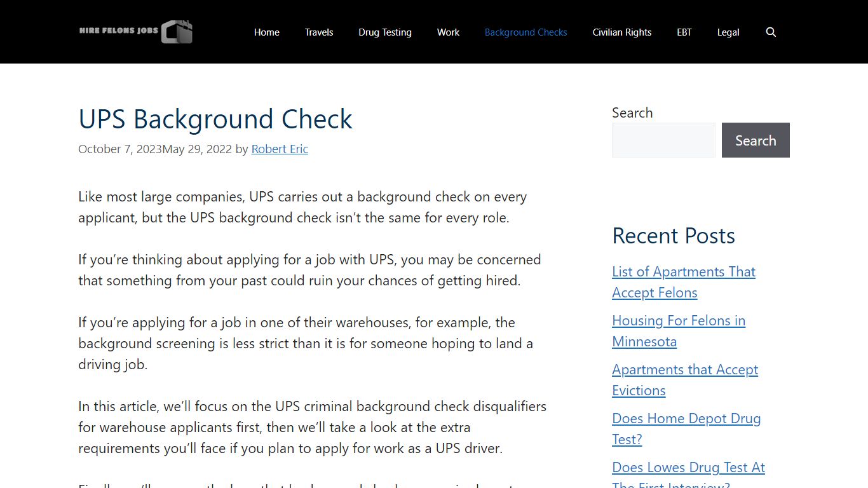Viewport: 868px width, 488px height.
Task: Open Apartments that Accept Evictions post
Action: click(x=685, y=380)
